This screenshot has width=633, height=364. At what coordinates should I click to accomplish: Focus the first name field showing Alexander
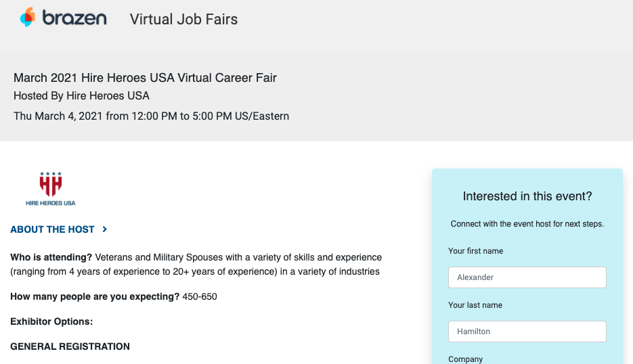pyautogui.click(x=527, y=277)
